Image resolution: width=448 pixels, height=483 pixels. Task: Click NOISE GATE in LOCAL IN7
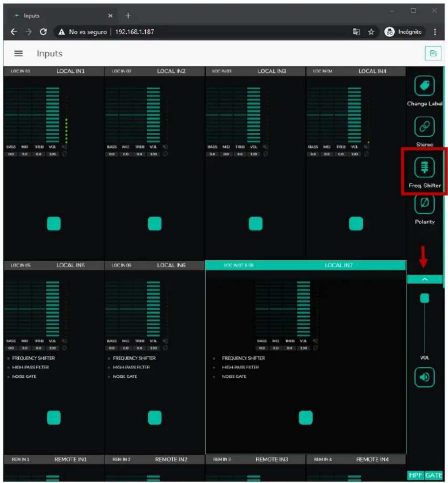pyautogui.click(x=234, y=376)
